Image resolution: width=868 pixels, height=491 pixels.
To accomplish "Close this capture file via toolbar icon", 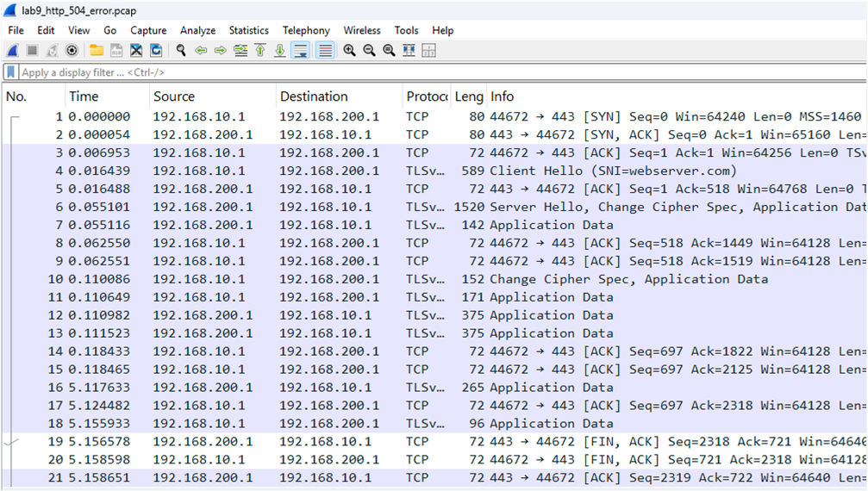I will click(x=136, y=51).
